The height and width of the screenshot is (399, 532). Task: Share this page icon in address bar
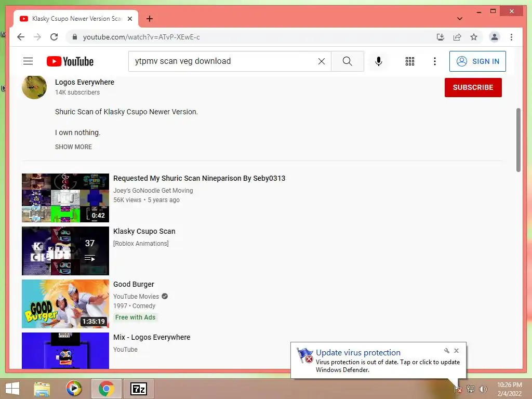[x=457, y=37]
